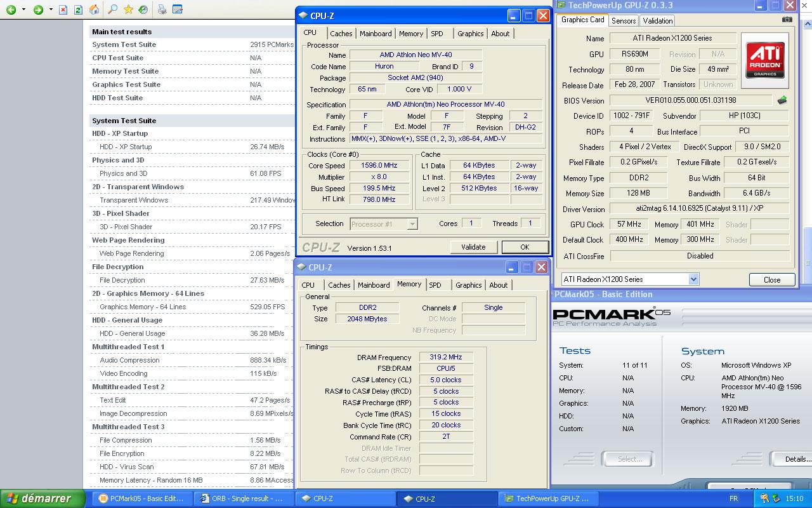Go to the Home page icon

point(94,10)
